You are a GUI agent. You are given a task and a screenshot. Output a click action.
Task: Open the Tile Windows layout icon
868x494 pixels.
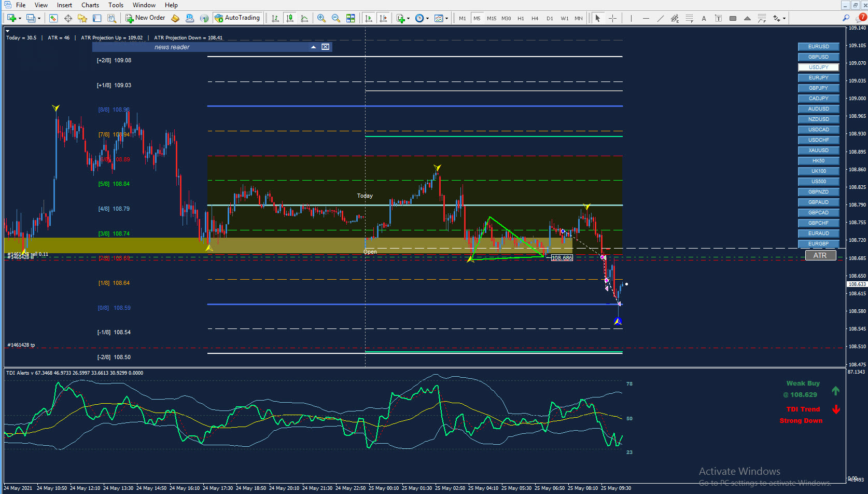coord(351,18)
